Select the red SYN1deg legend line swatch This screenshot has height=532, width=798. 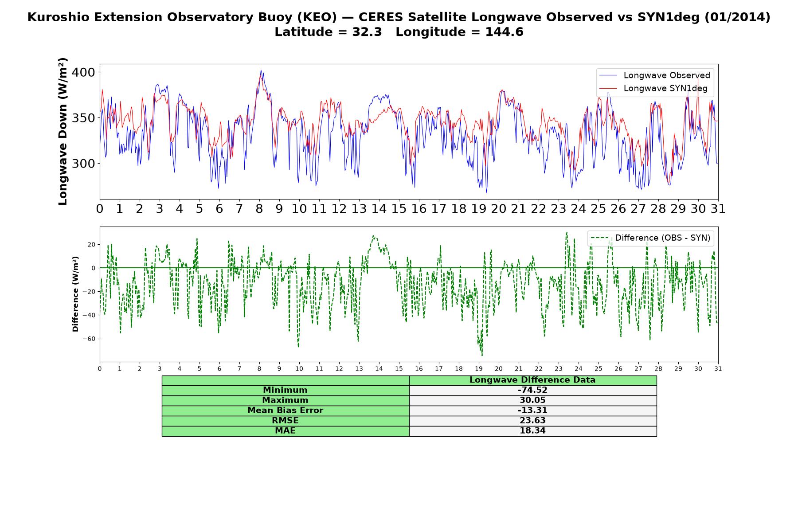[608, 89]
